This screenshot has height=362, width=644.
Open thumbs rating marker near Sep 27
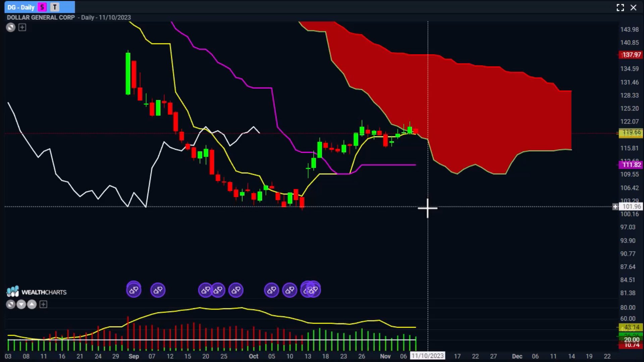[236, 290]
